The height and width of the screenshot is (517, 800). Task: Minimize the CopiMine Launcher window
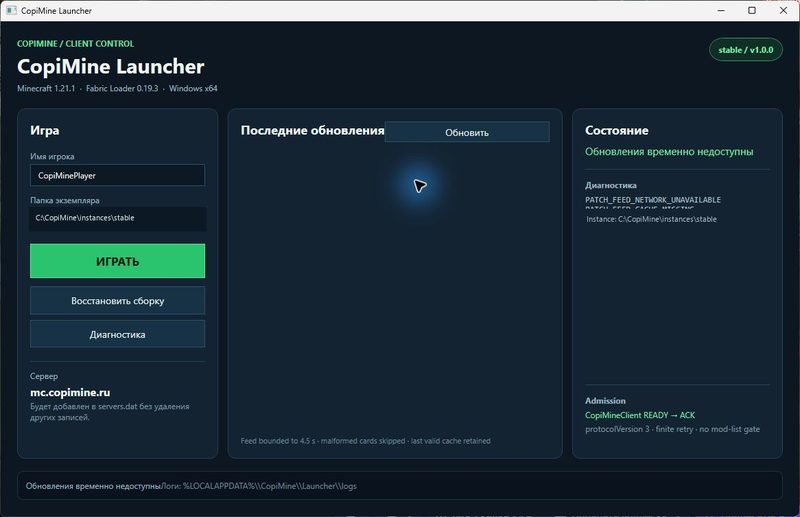[721, 10]
